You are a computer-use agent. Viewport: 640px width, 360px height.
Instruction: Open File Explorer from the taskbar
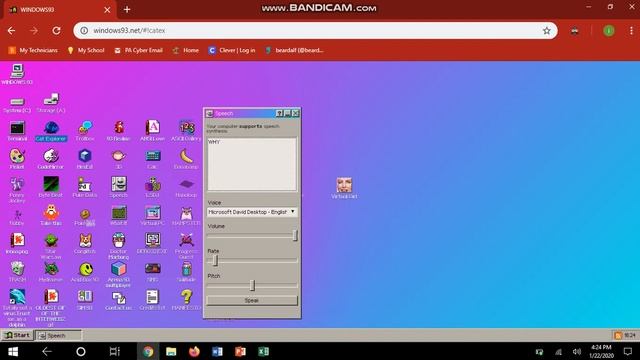pos(171,351)
